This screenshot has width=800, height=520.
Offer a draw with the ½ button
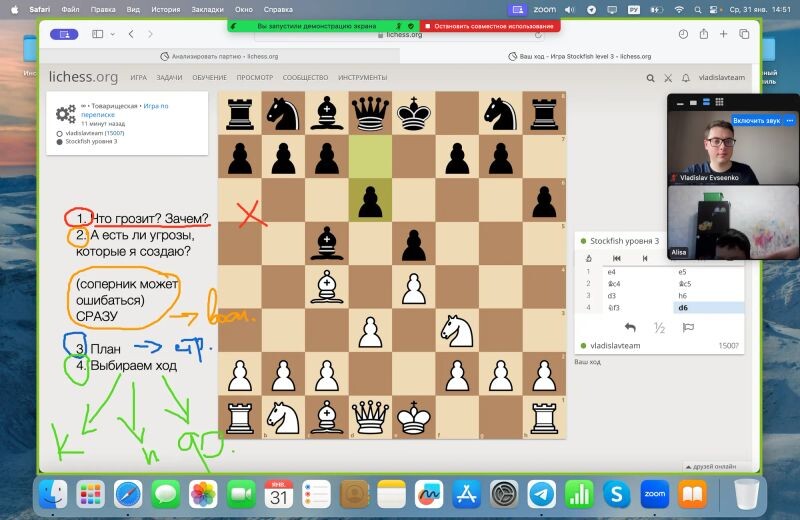659,327
